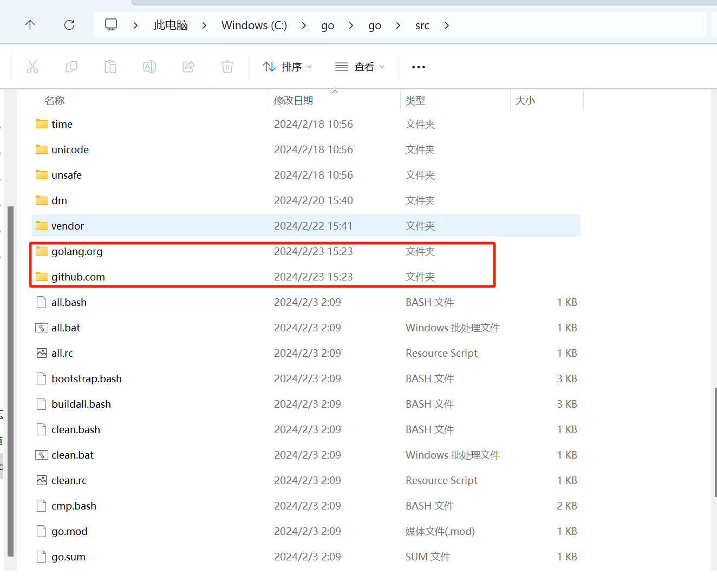Click the file name text go.sum
Screen dimensions: 717x588
click(x=68, y=557)
